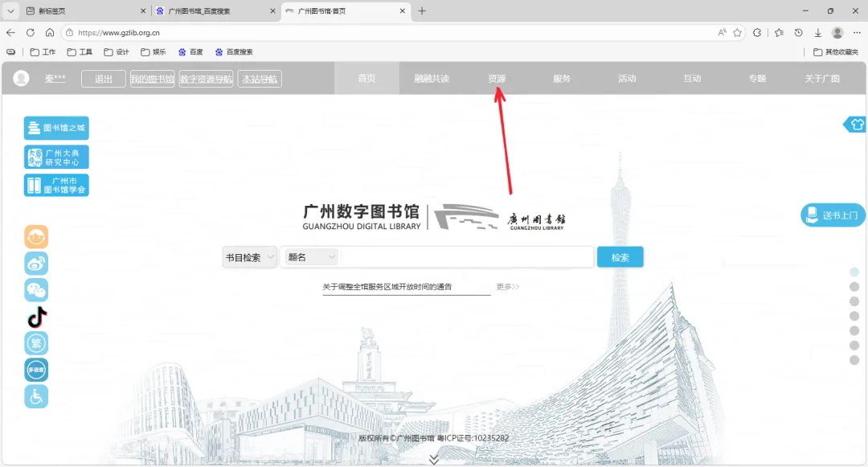The height and width of the screenshot is (467, 868).
Task: Select the 融融共读 navigation item
Action: click(x=432, y=78)
